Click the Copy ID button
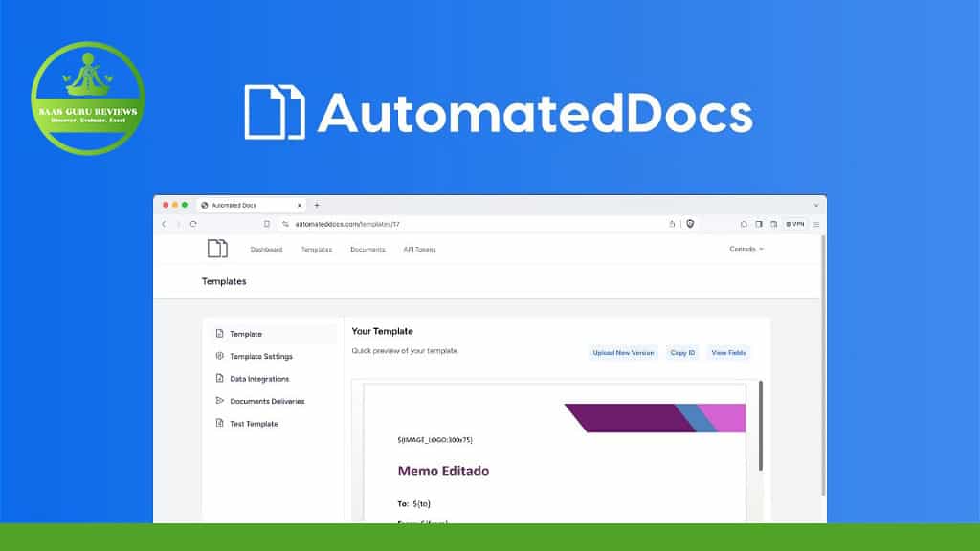The width and height of the screenshot is (980, 551). coord(682,353)
